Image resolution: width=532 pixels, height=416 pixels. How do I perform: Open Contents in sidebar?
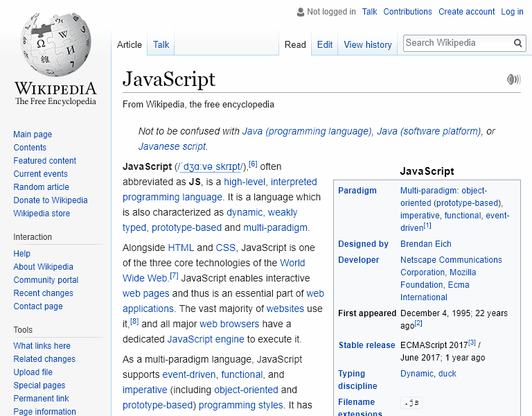tap(30, 148)
